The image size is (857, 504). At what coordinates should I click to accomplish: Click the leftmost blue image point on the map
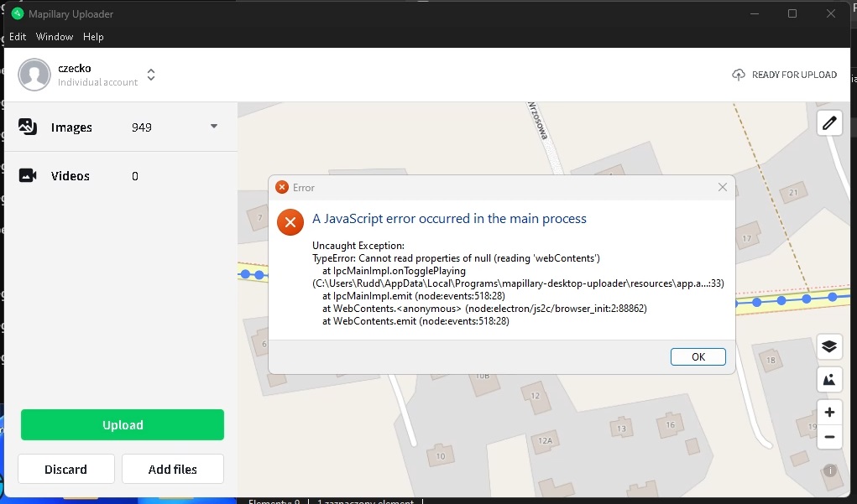point(245,274)
